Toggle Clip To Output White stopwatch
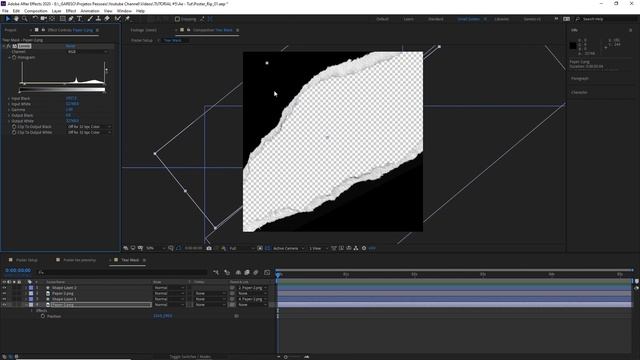 (14, 133)
